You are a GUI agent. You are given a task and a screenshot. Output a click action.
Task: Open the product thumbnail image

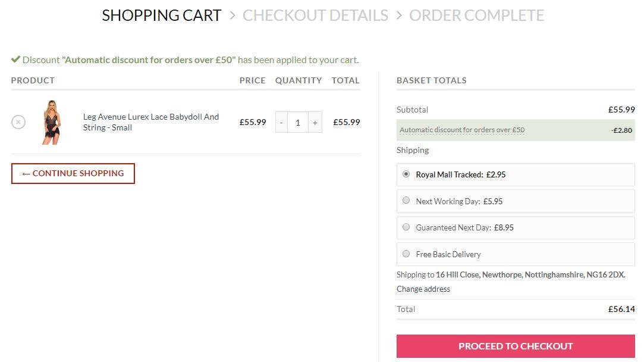pos(52,122)
